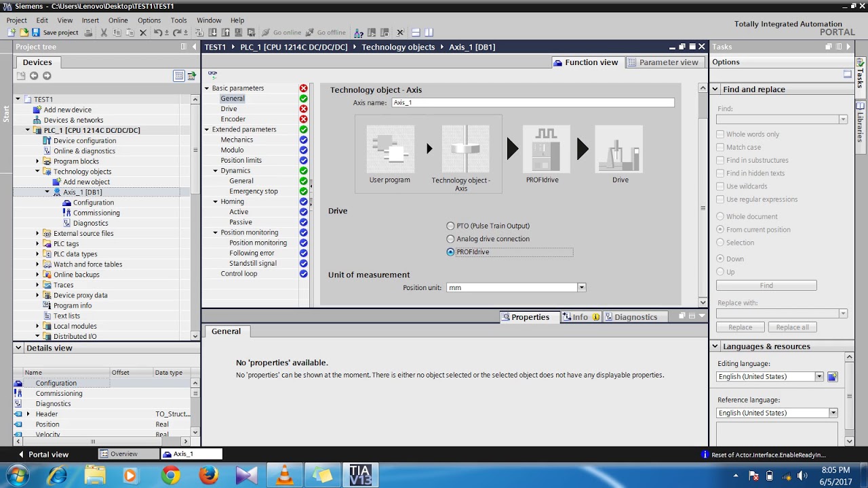Click the Undo arrow icon
Screen dimensions: 868x488
pos(157,33)
